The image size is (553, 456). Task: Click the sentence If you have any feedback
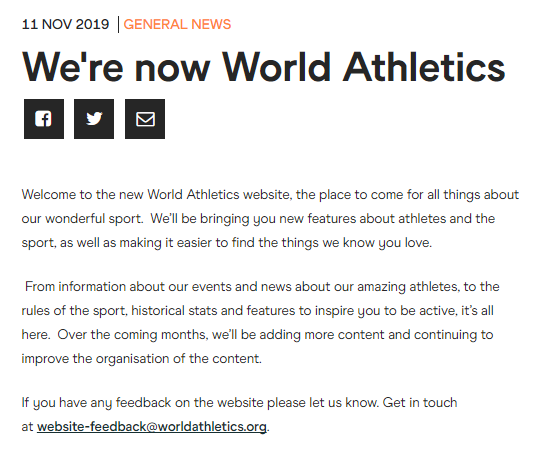point(200,402)
